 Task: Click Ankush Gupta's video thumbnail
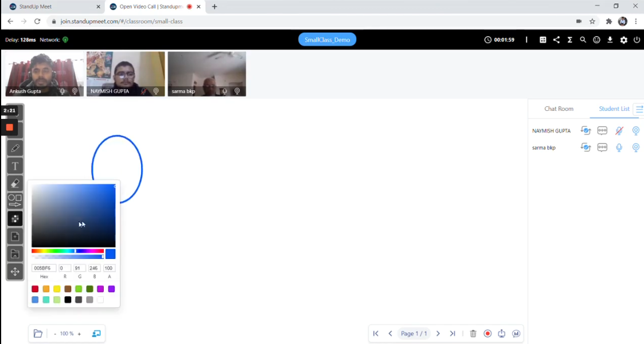click(x=44, y=74)
